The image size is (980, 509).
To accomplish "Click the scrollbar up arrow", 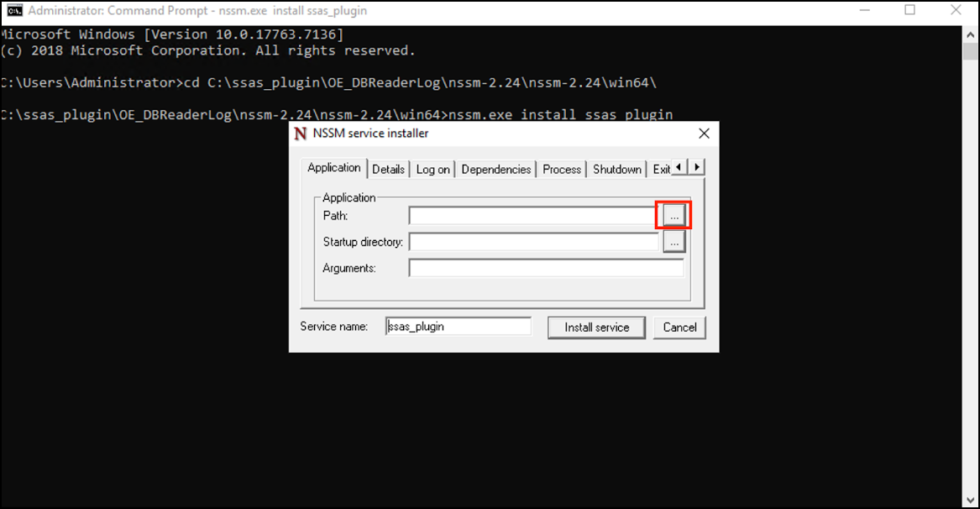I will (970, 35).
